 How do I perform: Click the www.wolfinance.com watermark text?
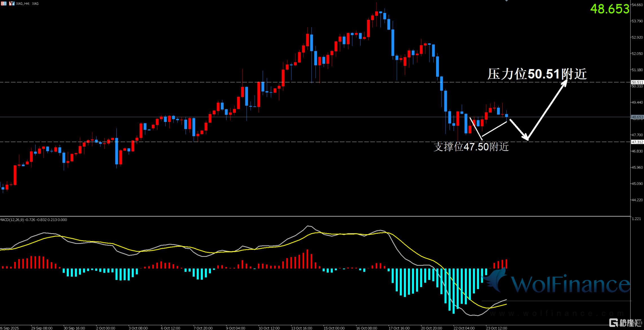pyautogui.click(x=557, y=313)
